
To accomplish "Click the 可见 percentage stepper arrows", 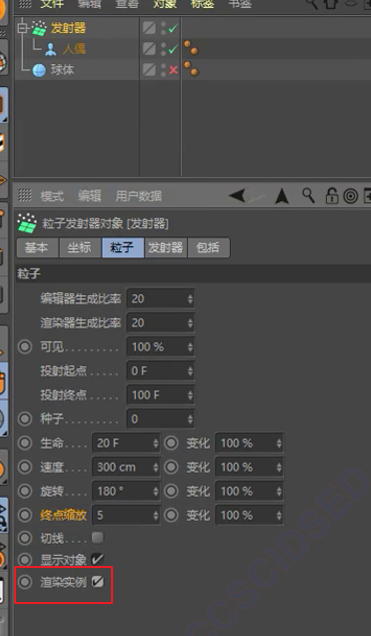I will tap(190, 347).
